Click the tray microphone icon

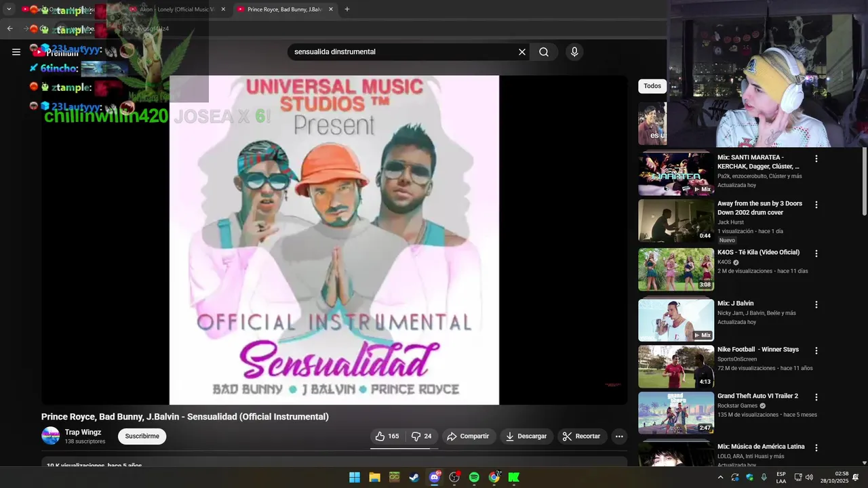(764, 477)
